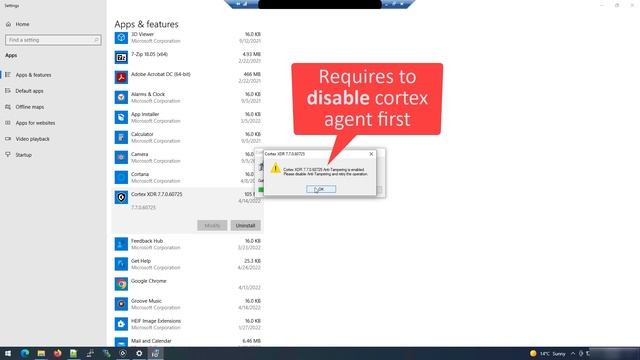Click the Adobe Acrobat DC icon
640x360 pixels.
click(121, 78)
